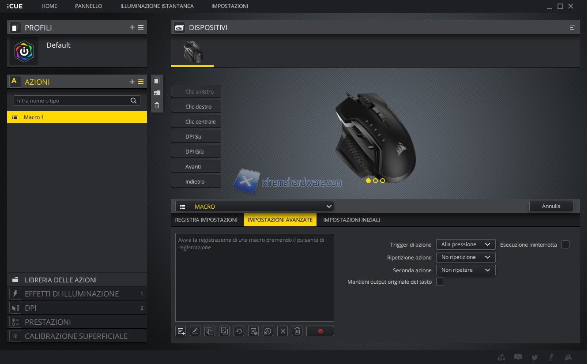Viewport: 588px width, 364px height.
Task: Switch to the Registra Impostazioni tab
Action: click(x=206, y=220)
